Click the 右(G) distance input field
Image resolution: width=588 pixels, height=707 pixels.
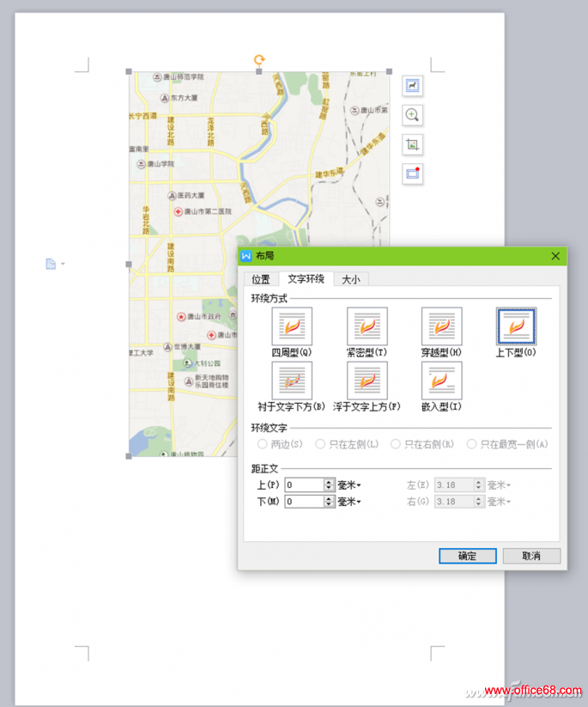pos(454,501)
